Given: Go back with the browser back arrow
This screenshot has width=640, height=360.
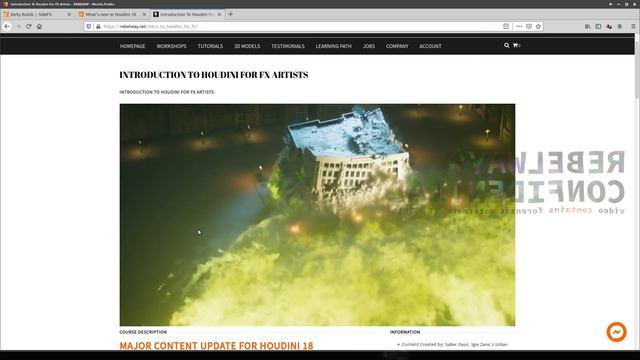Looking at the screenshot, I should (7, 26).
